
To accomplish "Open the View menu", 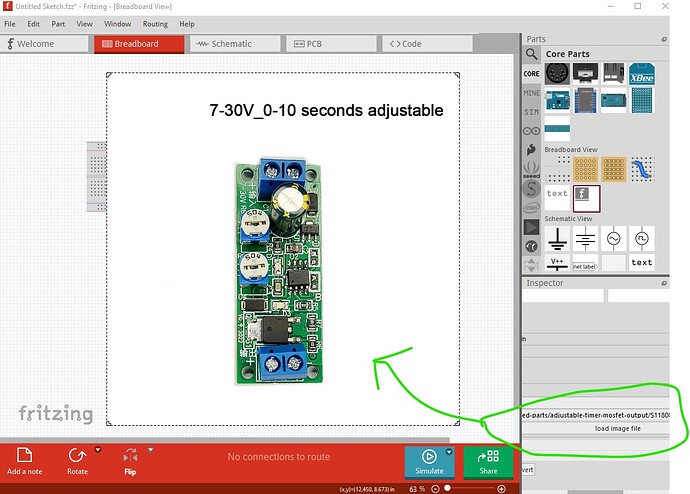I will coord(84,24).
